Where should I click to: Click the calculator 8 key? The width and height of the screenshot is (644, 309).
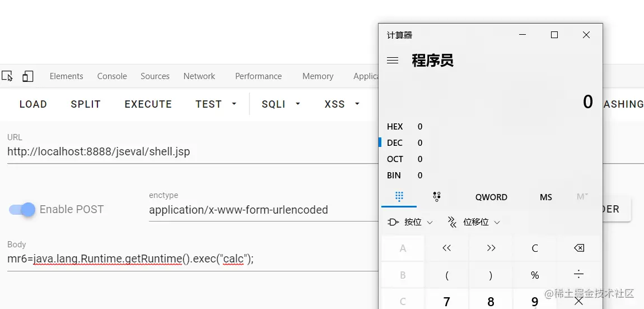point(491,301)
